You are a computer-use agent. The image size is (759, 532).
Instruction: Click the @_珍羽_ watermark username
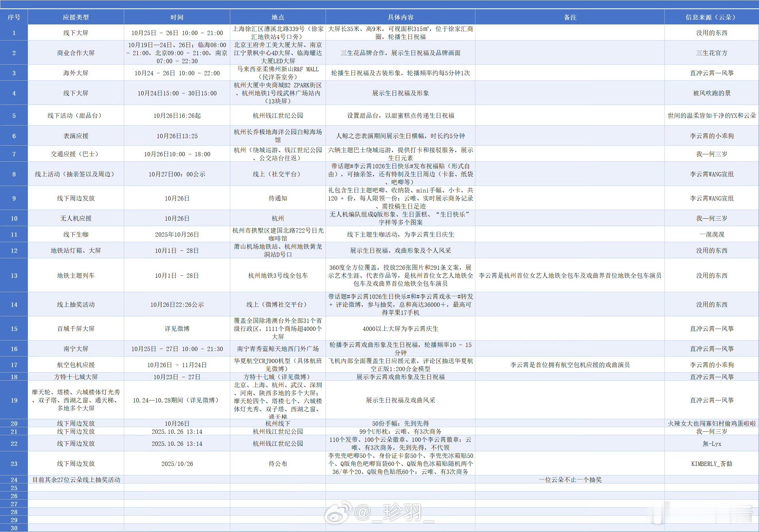point(394,513)
